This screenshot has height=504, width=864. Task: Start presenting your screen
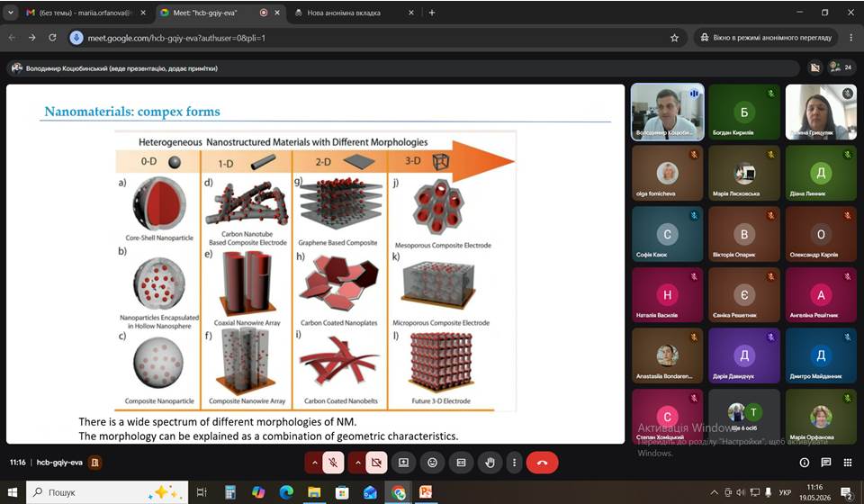pyautogui.click(x=403, y=463)
